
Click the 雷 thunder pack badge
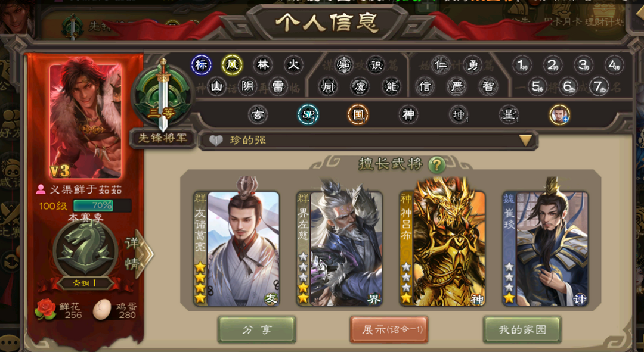pyautogui.click(x=278, y=86)
